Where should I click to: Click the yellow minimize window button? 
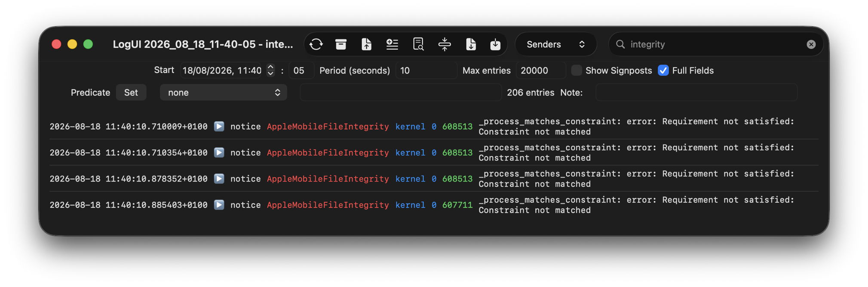click(72, 44)
